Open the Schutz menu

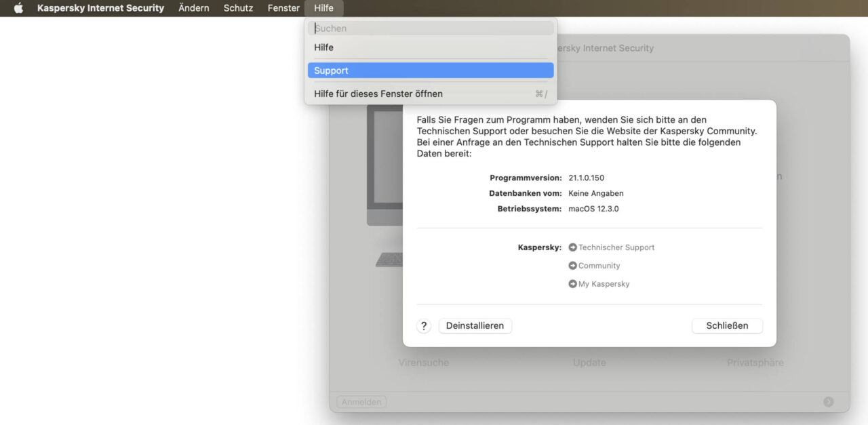pyautogui.click(x=238, y=7)
